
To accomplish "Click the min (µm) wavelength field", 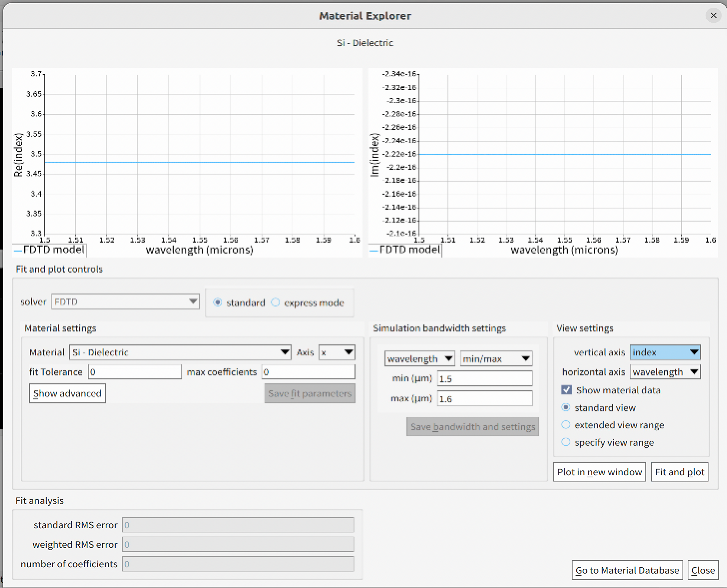I will [485, 379].
